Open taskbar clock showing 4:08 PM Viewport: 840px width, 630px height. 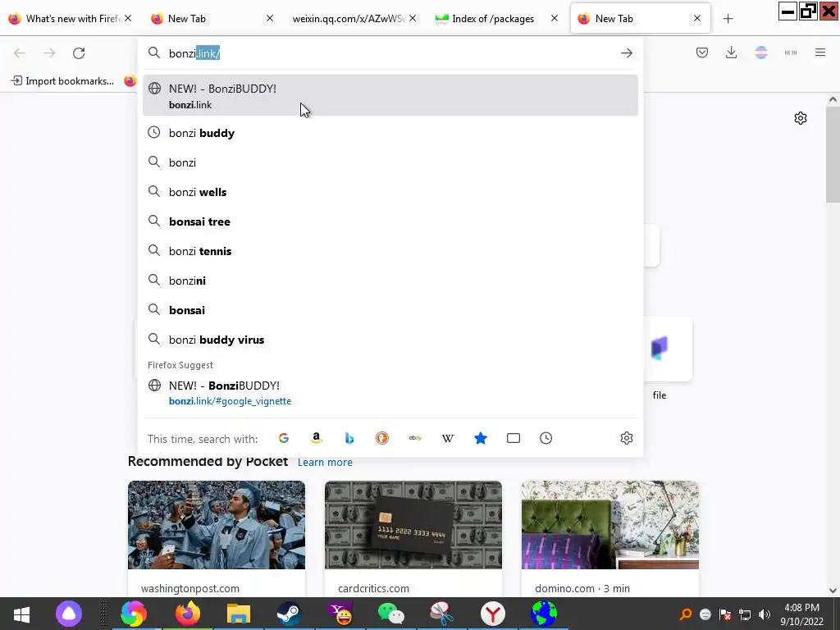pos(801,614)
